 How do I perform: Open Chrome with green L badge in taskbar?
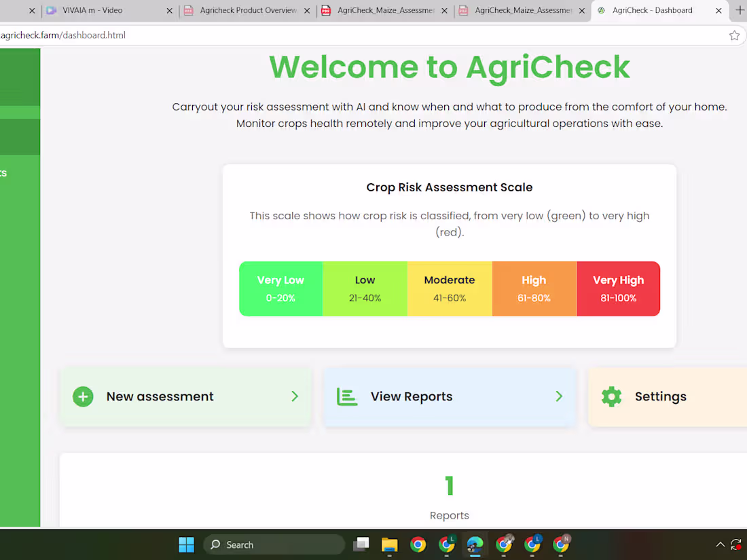click(x=447, y=544)
